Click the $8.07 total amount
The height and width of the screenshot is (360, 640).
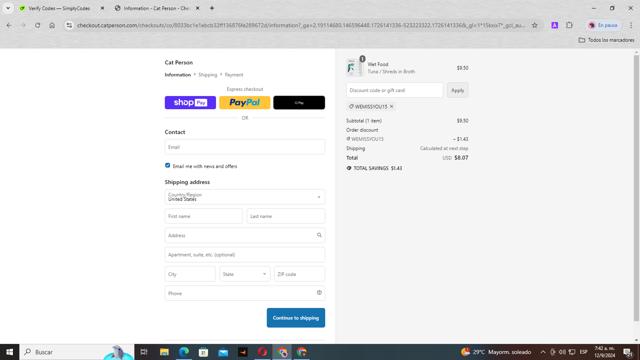pos(461,158)
